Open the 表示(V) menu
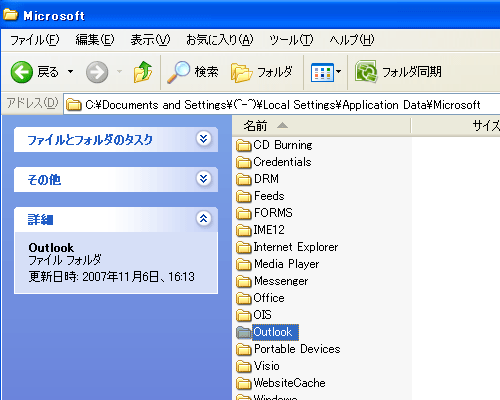Viewport: 500px width, 400px height. click(x=150, y=40)
